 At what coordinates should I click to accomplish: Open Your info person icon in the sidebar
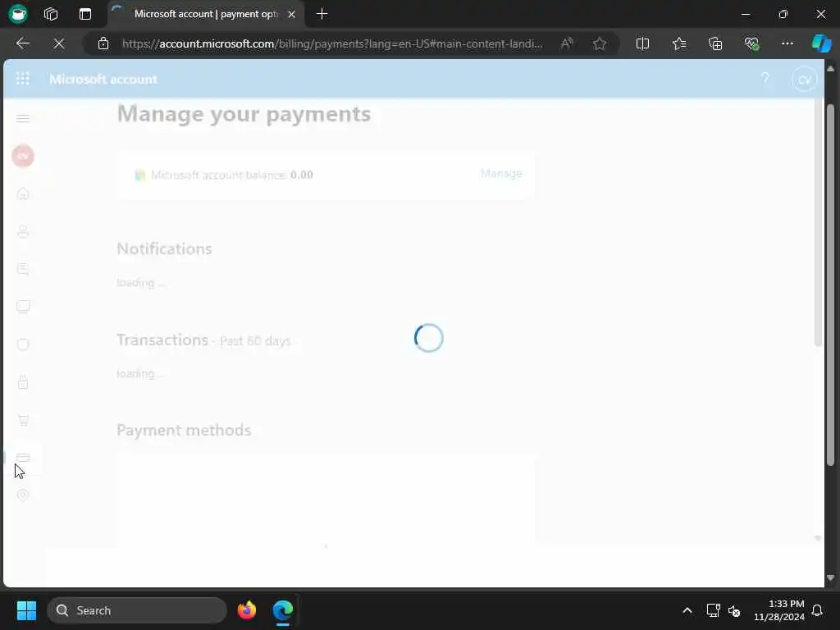click(x=22, y=231)
